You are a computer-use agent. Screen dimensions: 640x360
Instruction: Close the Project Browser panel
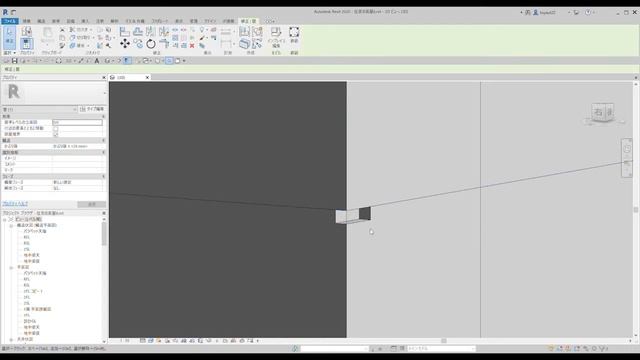[104, 213]
